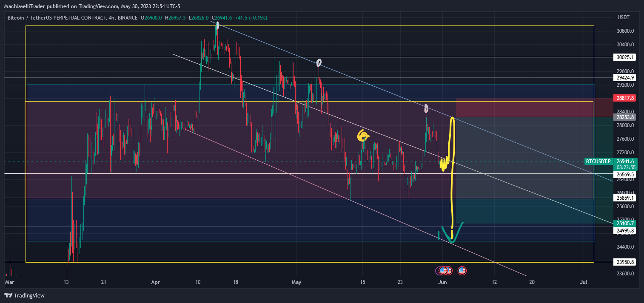Click the 21 date label on time axis
The width and height of the screenshot is (644, 303).
[x=104, y=282]
